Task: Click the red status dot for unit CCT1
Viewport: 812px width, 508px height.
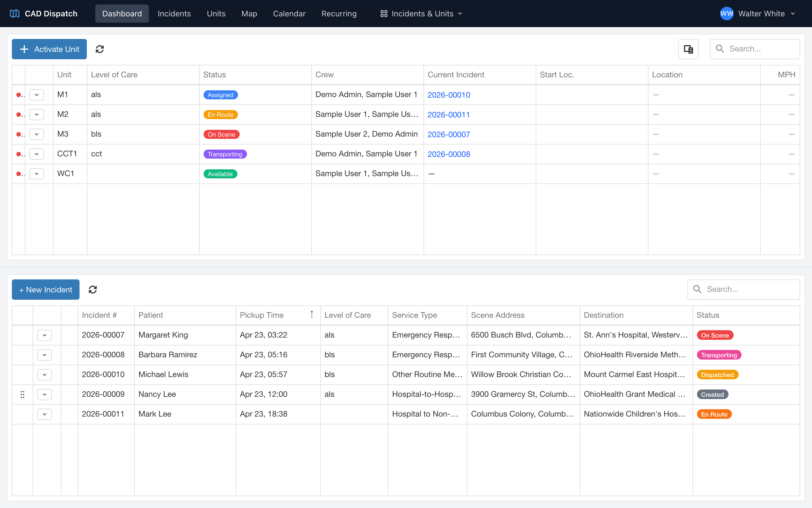Action: 19,154
